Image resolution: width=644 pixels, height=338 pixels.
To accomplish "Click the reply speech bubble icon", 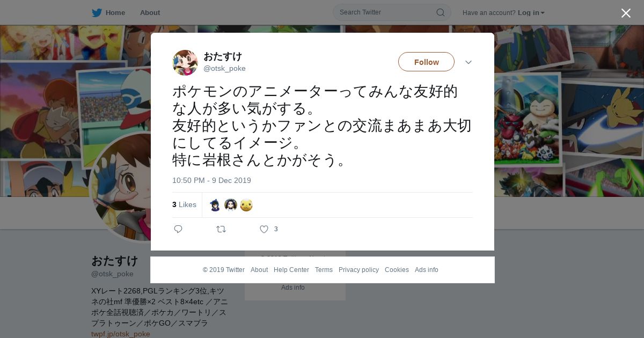I will tap(178, 229).
